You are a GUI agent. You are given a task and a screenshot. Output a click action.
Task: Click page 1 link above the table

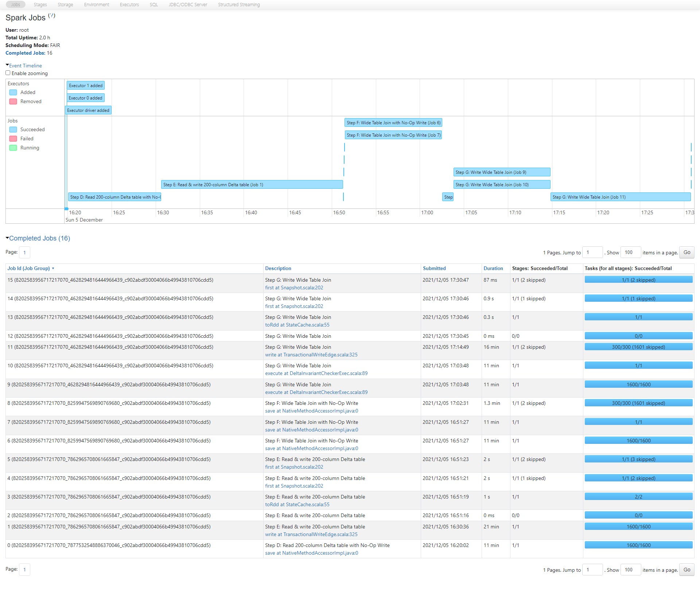point(24,253)
